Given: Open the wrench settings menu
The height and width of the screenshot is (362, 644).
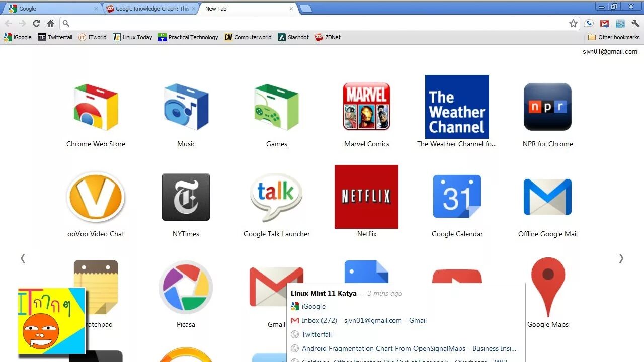Looking at the screenshot, I should (x=635, y=23).
